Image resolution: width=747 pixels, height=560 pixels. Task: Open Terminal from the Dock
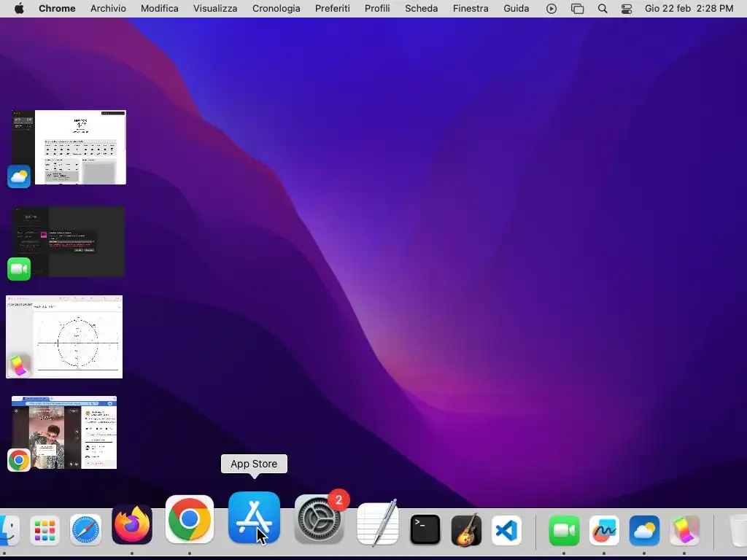[x=425, y=529]
